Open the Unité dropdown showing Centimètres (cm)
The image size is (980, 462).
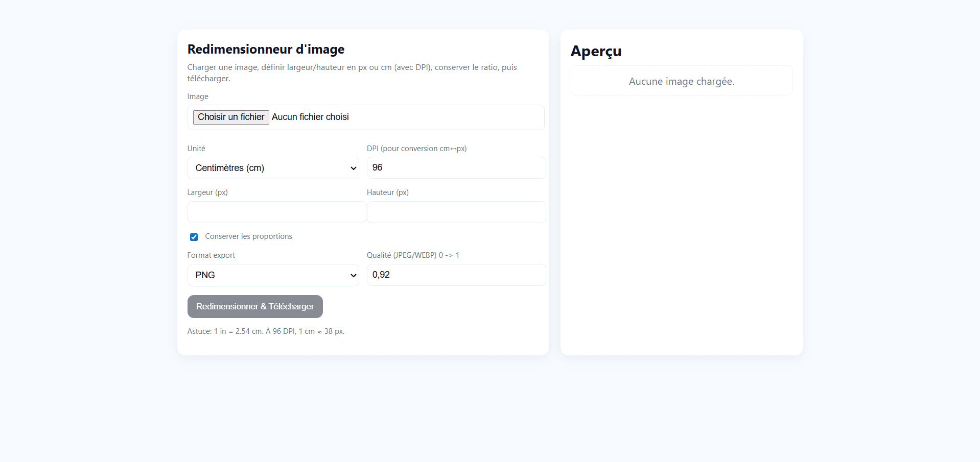coord(273,168)
